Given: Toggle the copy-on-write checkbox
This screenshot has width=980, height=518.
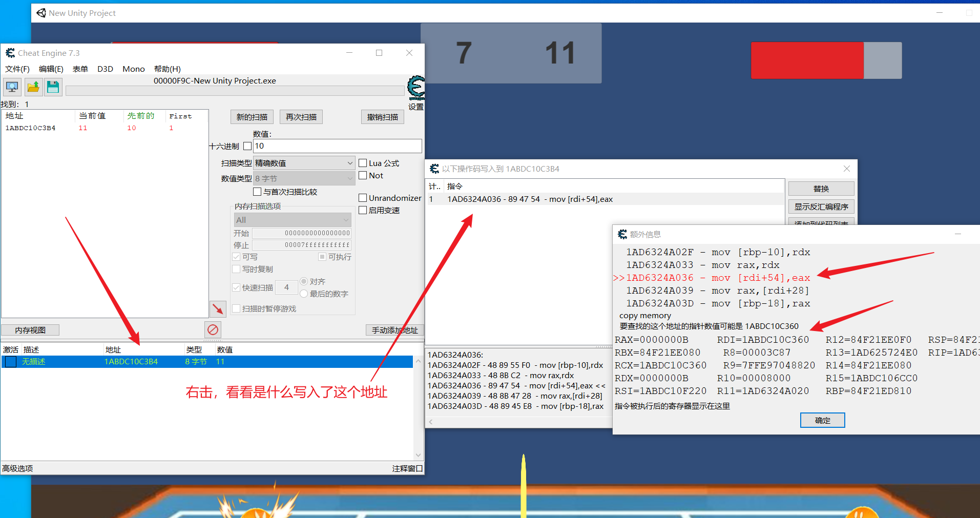Looking at the screenshot, I should pos(236,269).
